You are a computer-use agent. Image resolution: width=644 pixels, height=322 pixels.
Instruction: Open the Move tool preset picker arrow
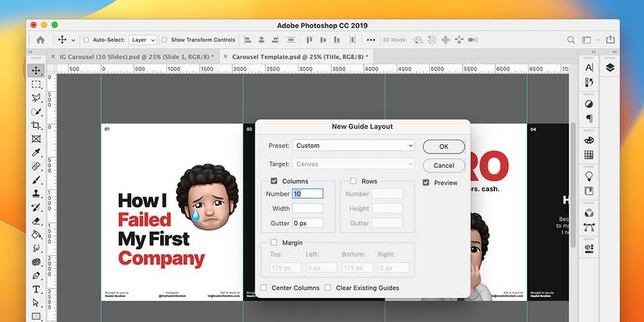pyautogui.click(x=73, y=41)
